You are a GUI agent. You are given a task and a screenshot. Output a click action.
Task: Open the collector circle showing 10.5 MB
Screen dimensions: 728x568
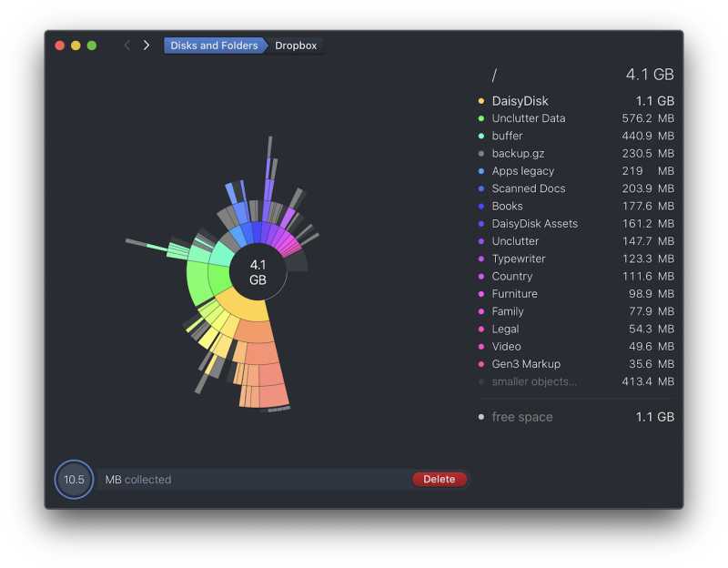click(73, 480)
